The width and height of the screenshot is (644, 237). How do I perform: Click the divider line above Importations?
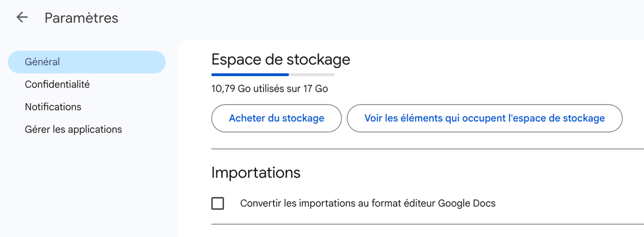pos(424,149)
